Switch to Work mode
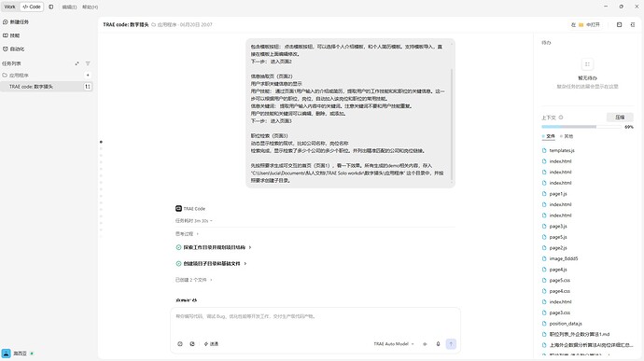The width and height of the screenshot is (644, 361). pyautogui.click(x=10, y=7)
